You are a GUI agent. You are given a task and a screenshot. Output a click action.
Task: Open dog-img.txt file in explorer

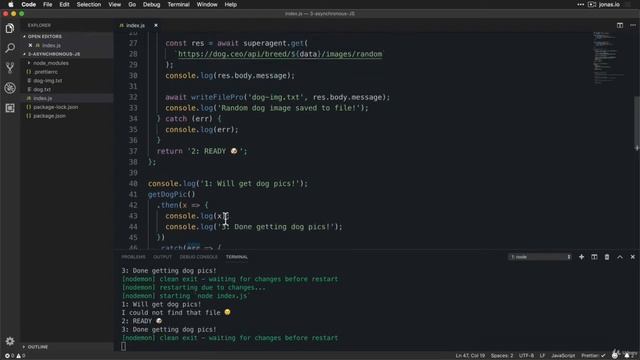tap(48, 81)
